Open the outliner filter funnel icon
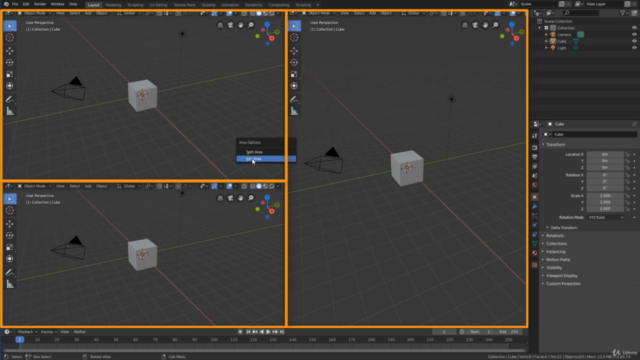This screenshot has width=640, height=360. [x=623, y=13]
